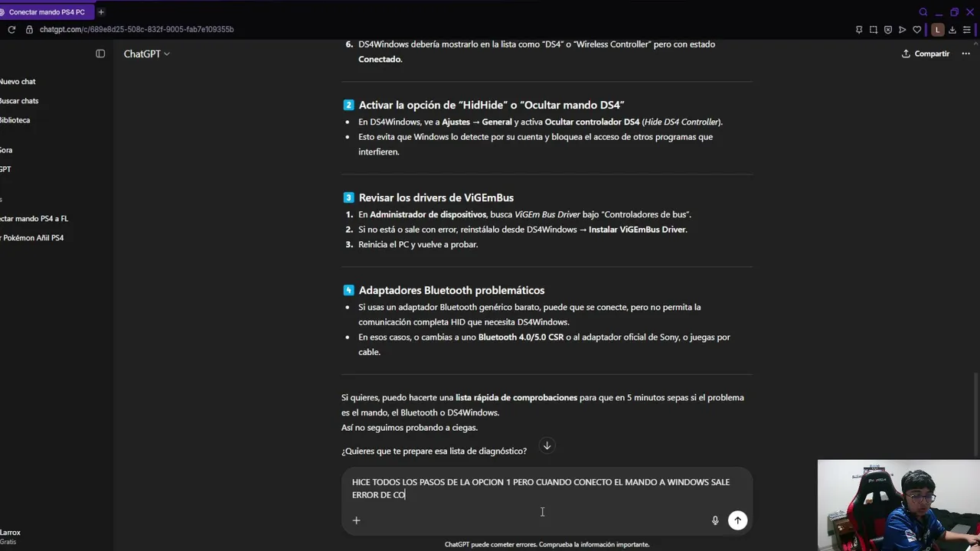Click the search tabs magnifier icon
Image resolution: width=980 pixels, height=551 pixels.
(923, 12)
